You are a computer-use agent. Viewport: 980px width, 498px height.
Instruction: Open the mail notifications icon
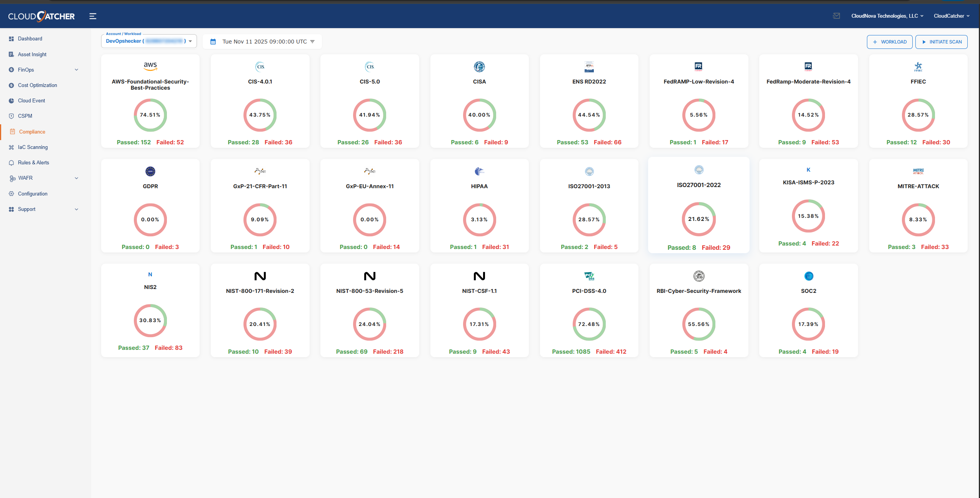tap(836, 16)
